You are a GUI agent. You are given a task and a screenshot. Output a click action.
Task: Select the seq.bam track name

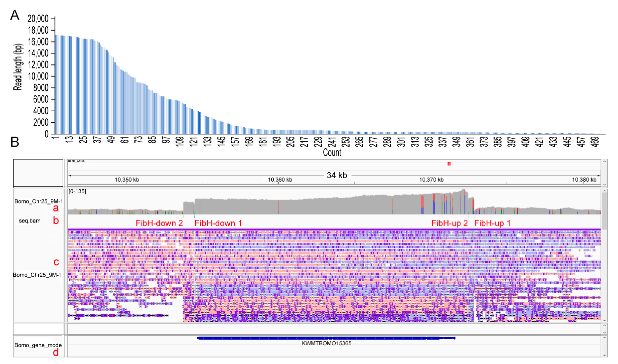pyautogui.click(x=30, y=221)
